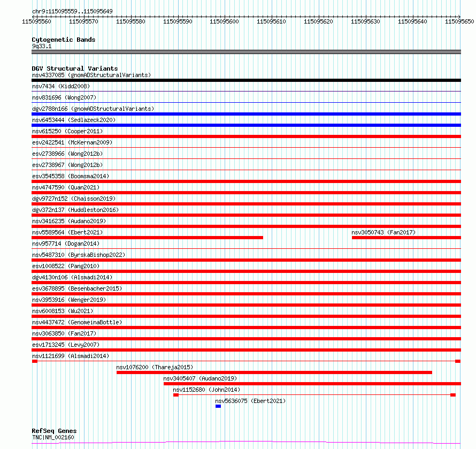The image size is (476, 449).
Task: Open variant nsv615250 (Cooper2011)
Action: tap(67, 131)
